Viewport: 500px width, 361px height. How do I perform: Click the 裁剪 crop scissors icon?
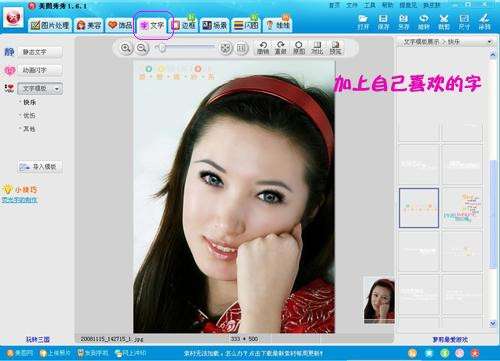pyautogui.click(x=444, y=22)
